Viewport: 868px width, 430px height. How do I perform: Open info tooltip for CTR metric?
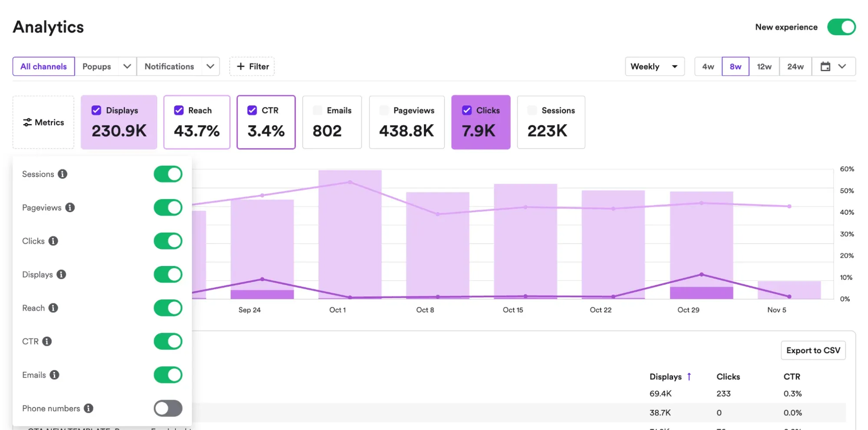(x=47, y=341)
